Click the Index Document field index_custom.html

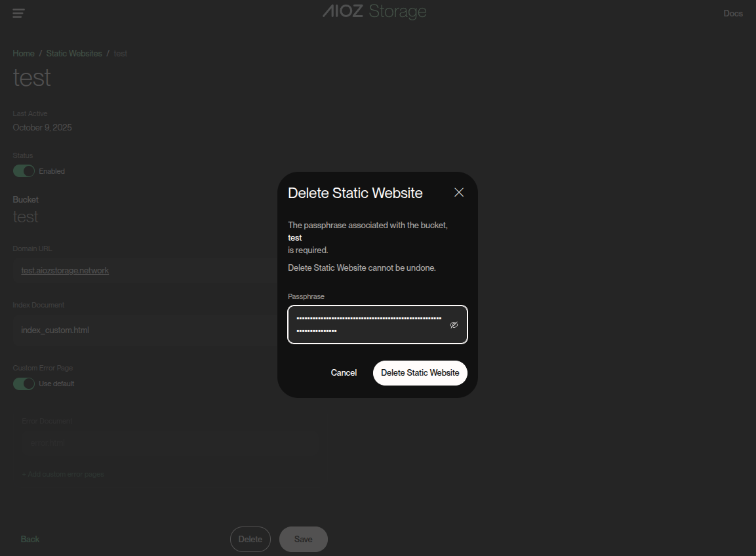[131, 330]
